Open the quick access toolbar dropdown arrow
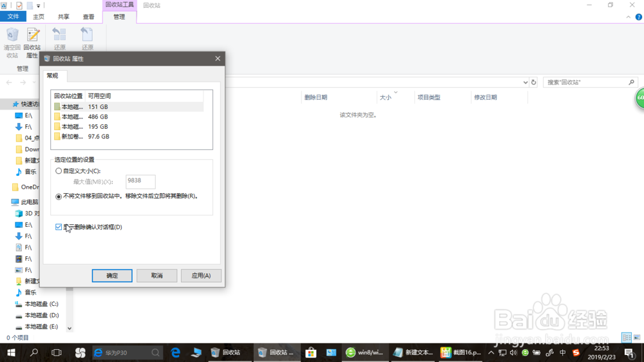This screenshot has height=362, width=644. pos(38,6)
